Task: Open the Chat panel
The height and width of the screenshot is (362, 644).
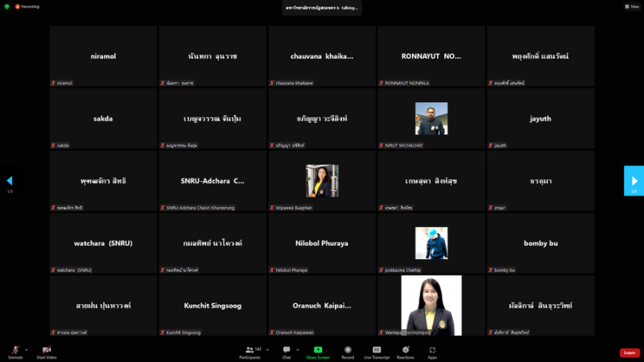Action: (x=287, y=351)
